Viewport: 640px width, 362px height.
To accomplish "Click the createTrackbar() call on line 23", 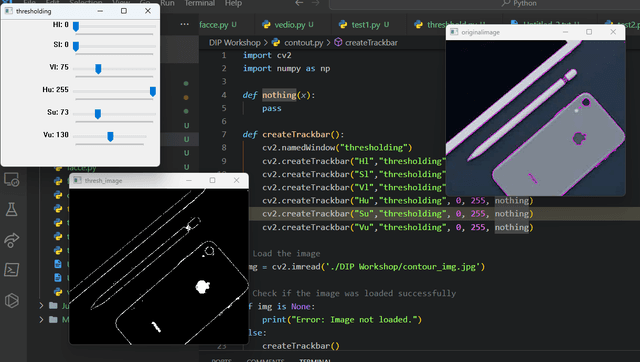I will [301, 346].
